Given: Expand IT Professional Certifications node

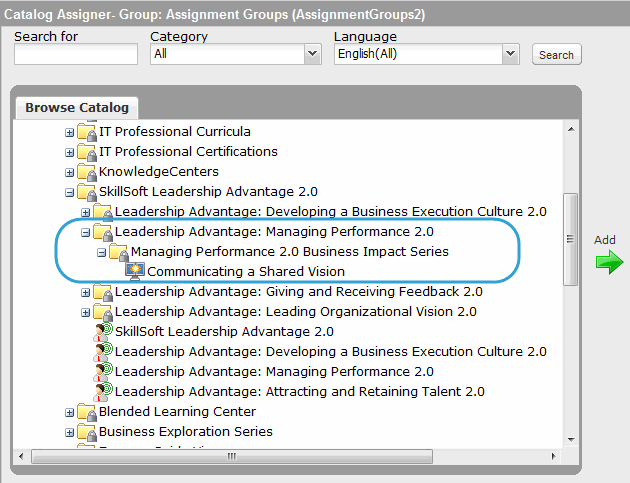Looking at the screenshot, I should pyautogui.click(x=70, y=152).
